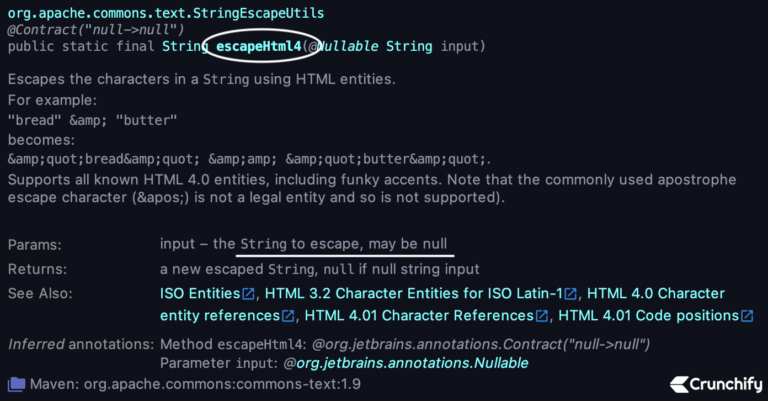The height and width of the screenshot is (401, 768).
Task: Open HTML 4.0 Character entity references link
Action: 656,293
